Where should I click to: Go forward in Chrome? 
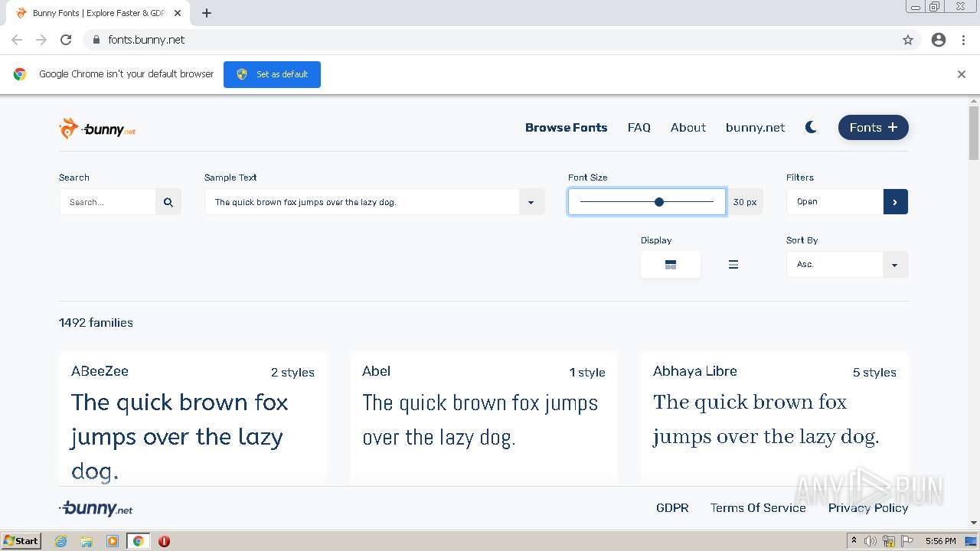pyautogui.click(x=41, y=40)
